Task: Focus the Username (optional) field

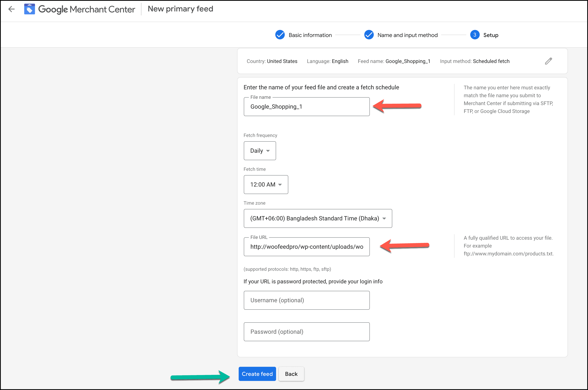Action: [x=307, y=300]
